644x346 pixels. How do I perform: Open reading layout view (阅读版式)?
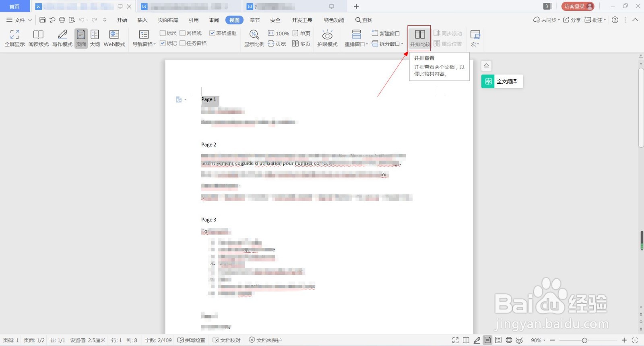click(x=38, y=38)
